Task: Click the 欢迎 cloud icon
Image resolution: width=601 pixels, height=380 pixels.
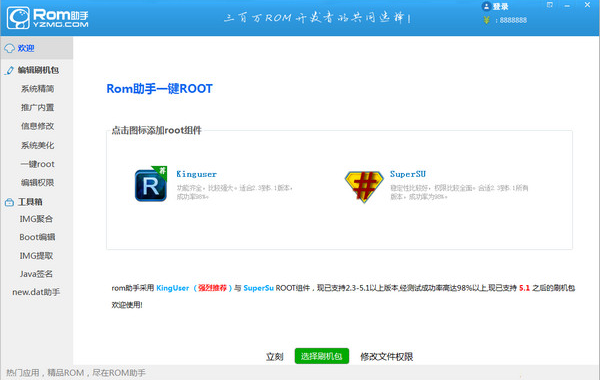Action: (9, 48)
